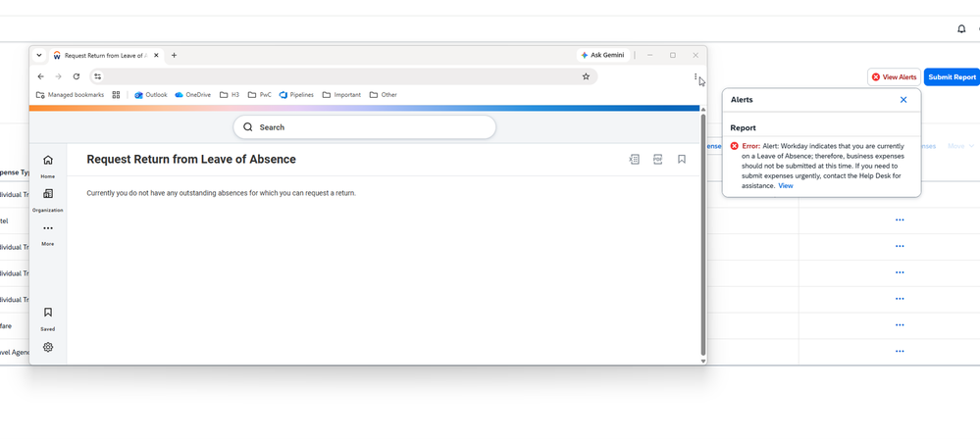Click the scrollbar down arrow
This screenshot has width=980, height=439.
tap(703, 361)
